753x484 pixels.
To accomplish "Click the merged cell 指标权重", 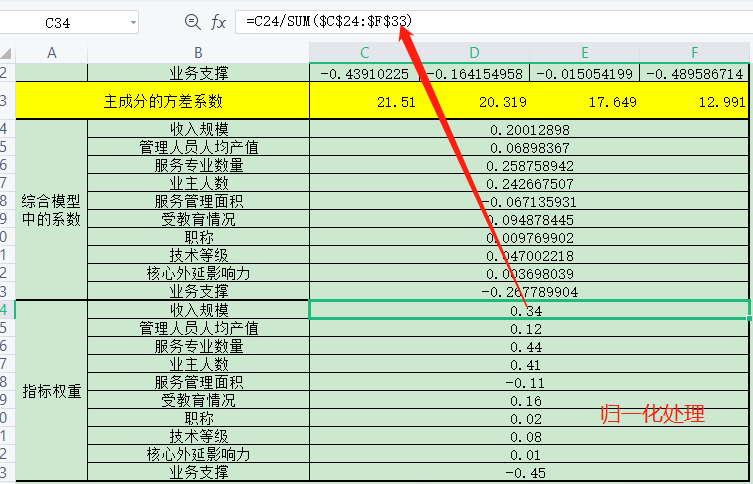I will pos(52,391).
